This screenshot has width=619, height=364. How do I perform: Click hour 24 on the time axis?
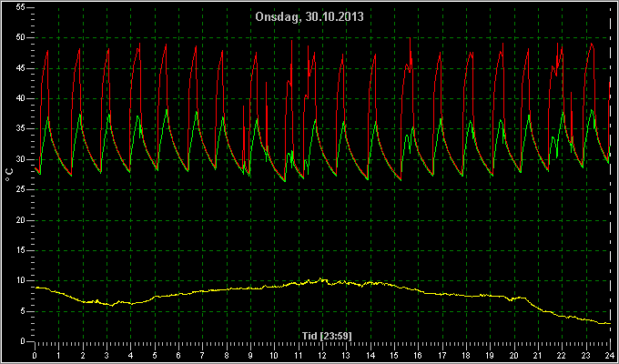tap(610, 355)
